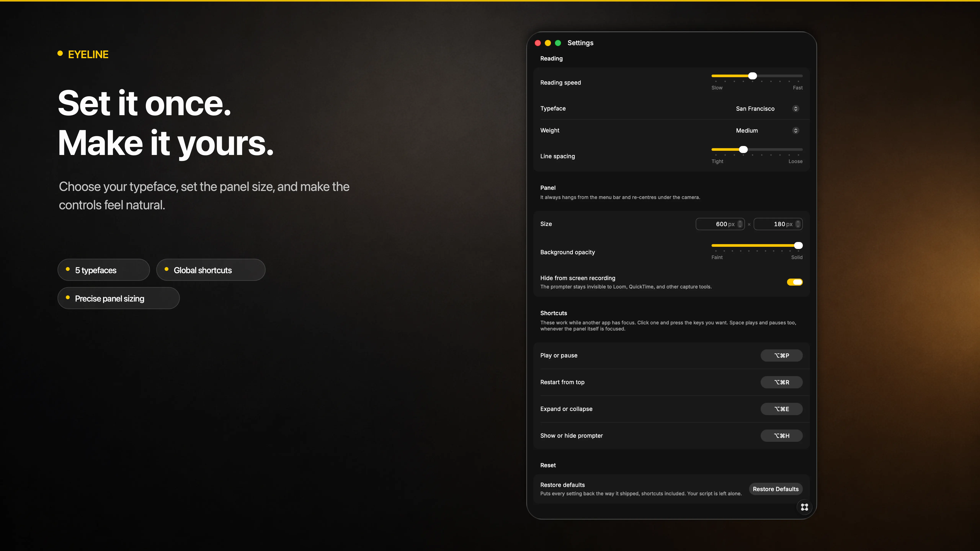Click the 'Faint' label under Background opacity
This screenshot has width=980, height=551.
coord(717,257)
